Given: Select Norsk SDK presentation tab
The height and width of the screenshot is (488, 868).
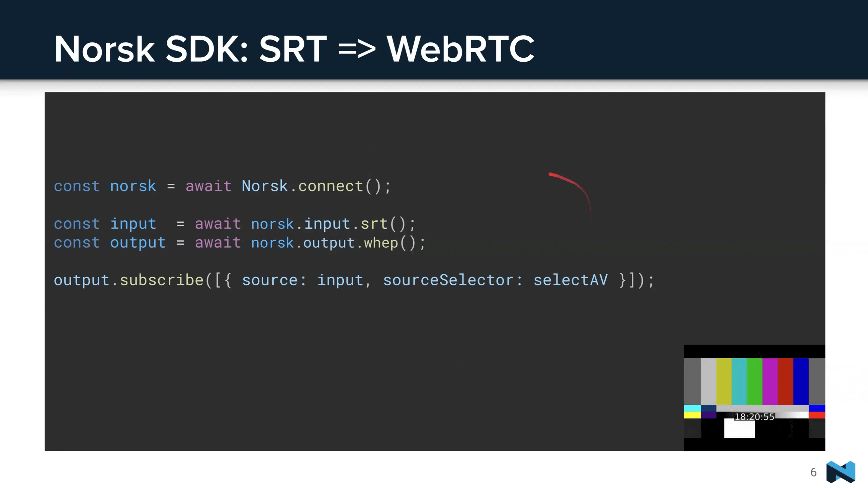Looking at the screenshot, I should tap(295, 48).
